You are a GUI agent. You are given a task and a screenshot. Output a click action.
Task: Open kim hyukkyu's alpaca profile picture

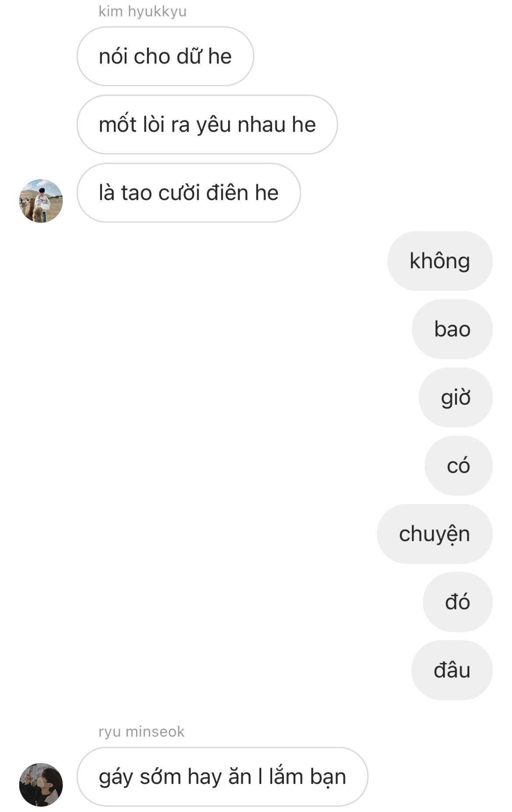tap(41, 201)
